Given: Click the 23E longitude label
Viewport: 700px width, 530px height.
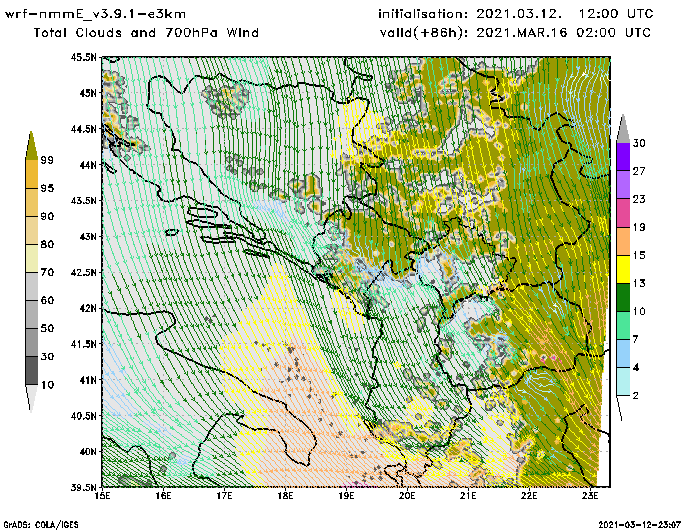Looking at the screenshot, I should (590, 496).
